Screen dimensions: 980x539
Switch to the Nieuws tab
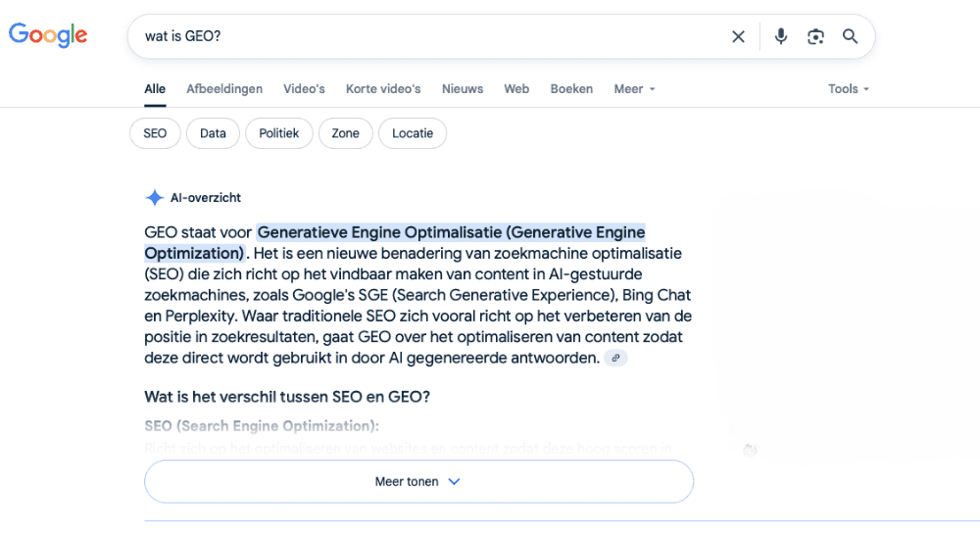(x=463, y=89)
